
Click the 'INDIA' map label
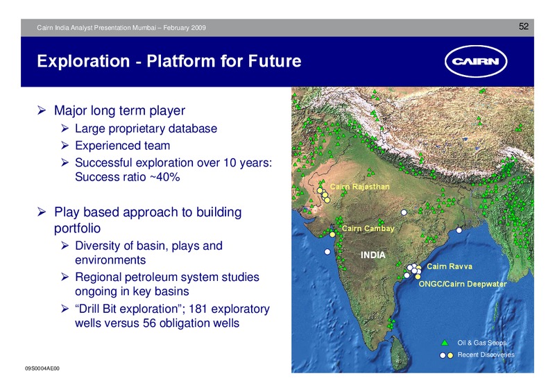(x=373, y=255)
